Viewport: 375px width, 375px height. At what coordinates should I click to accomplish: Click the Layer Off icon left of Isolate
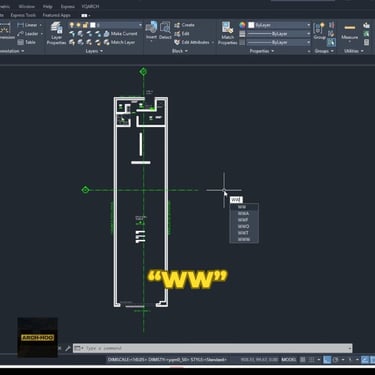(72, 34)
